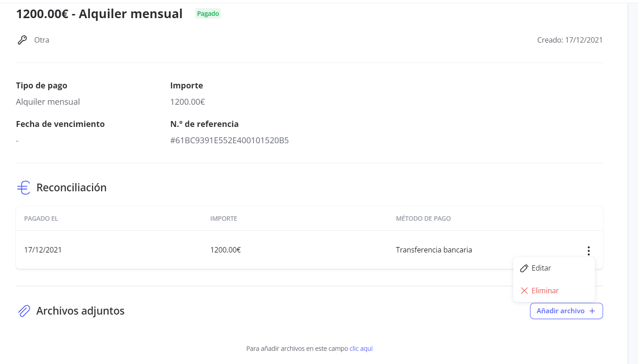Click the paperclip icon by Archivos adjuntos

[24, 311]
